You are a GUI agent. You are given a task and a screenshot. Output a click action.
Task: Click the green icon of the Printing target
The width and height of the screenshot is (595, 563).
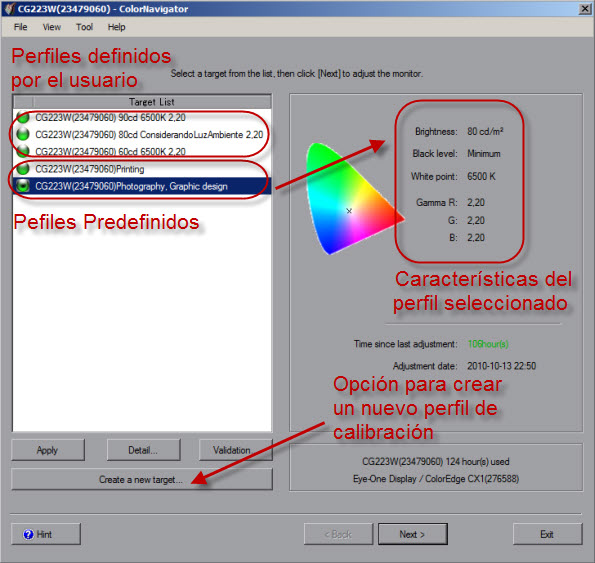point(23,168)
